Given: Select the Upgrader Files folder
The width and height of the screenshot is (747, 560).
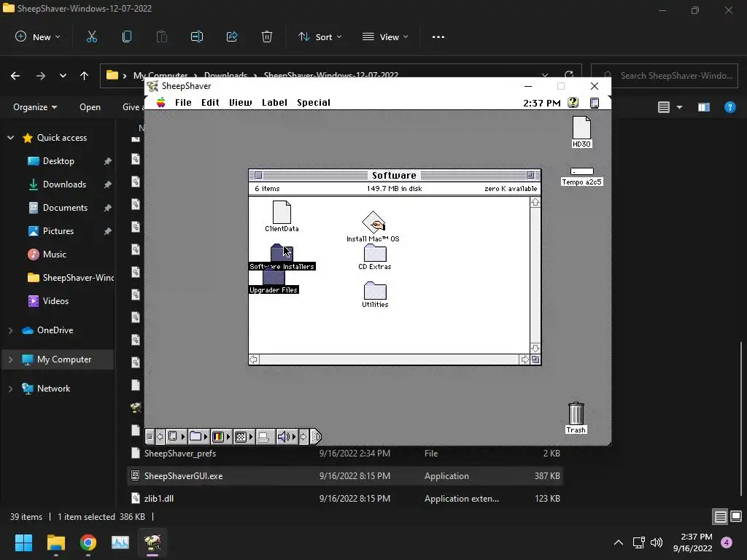Looking at the screenshot, I should click(x=274, y=276).
